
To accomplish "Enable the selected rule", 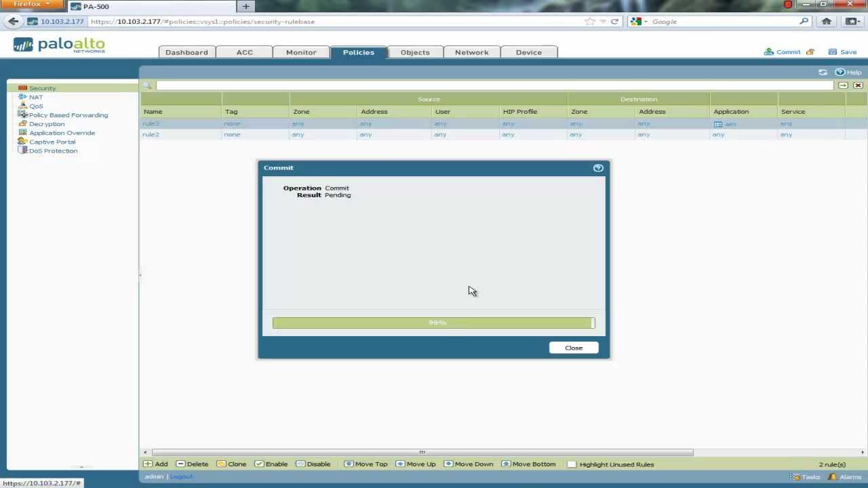I will (x=271, y=464).
